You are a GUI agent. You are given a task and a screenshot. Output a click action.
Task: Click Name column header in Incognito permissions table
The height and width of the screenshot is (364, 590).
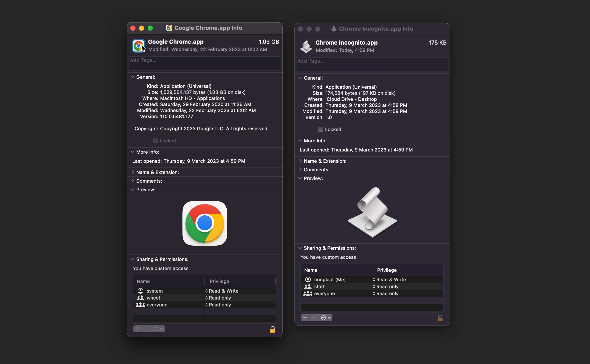[336, 270]
